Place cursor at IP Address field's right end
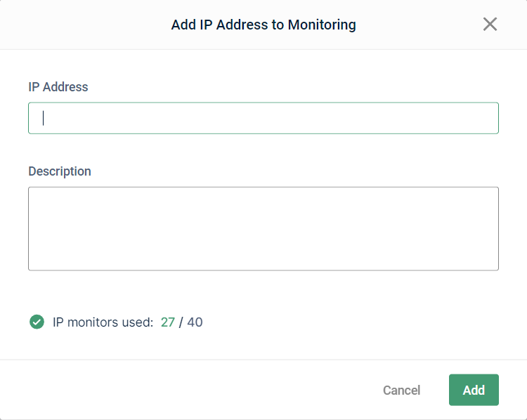 tap(490, 118)
